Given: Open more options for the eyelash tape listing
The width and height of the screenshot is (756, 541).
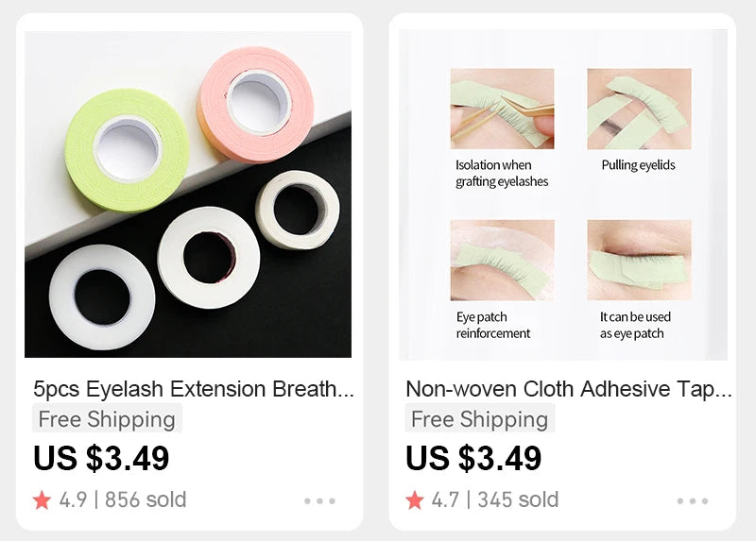Looking at the screenshot, I should point(319,501).
